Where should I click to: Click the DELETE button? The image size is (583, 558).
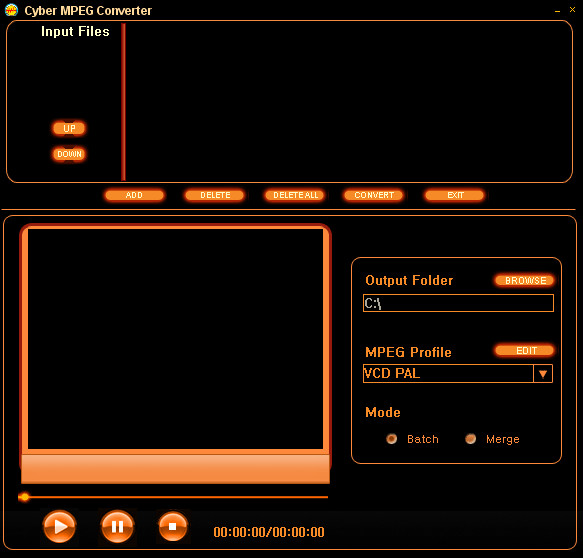point(215,195)
